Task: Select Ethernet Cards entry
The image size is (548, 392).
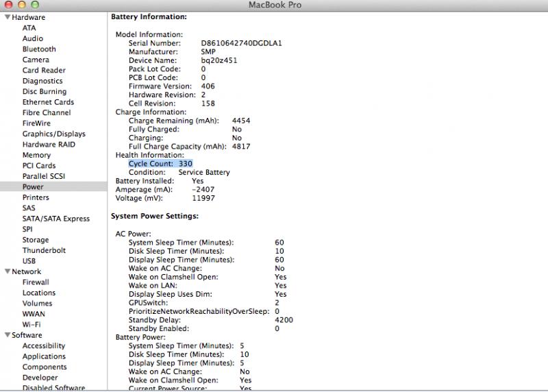Action: tap(48, 102)
